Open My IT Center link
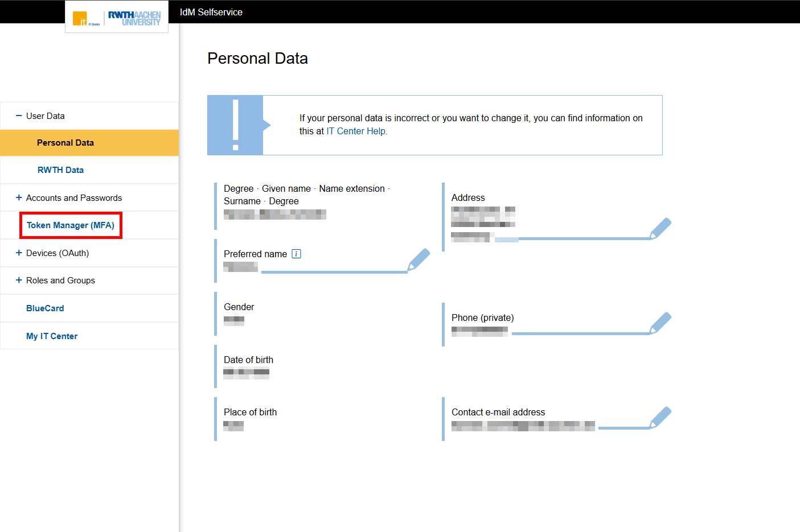This screenshot has width=800, height=532. point(52,336)
